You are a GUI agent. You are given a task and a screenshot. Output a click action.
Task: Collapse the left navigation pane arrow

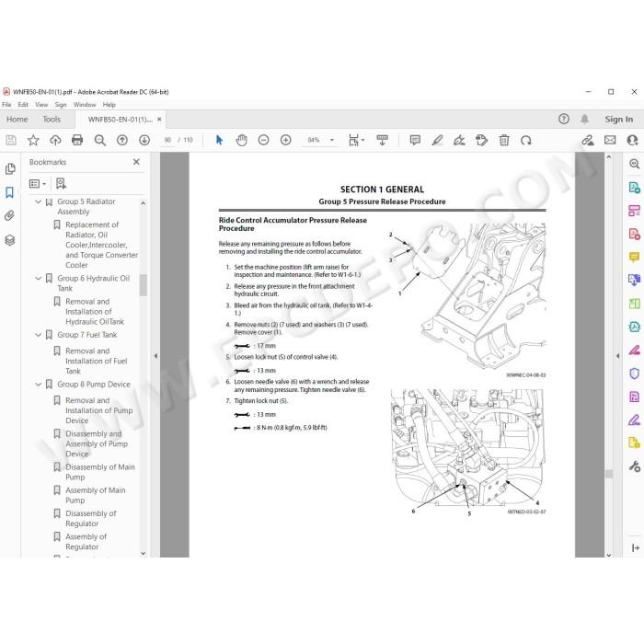click(x=155, y=356)
